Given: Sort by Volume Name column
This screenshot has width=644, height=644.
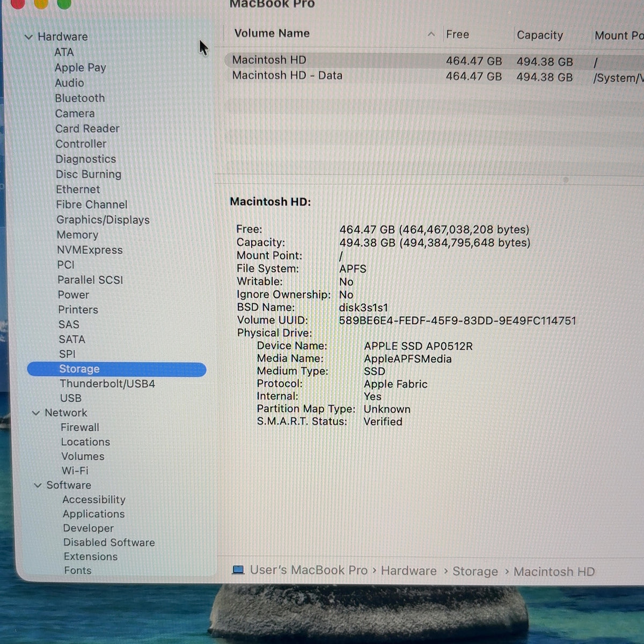Looking at the screenshot, I should pyautogui.click(x=272, y=33).
